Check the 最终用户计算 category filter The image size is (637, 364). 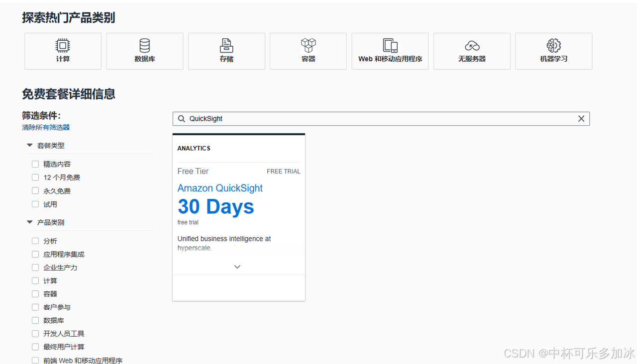(x=35, y=347)
